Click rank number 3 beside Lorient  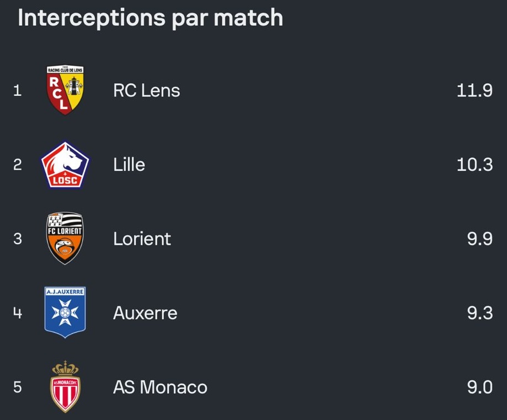pyautogui.click(x=18, y=239)
